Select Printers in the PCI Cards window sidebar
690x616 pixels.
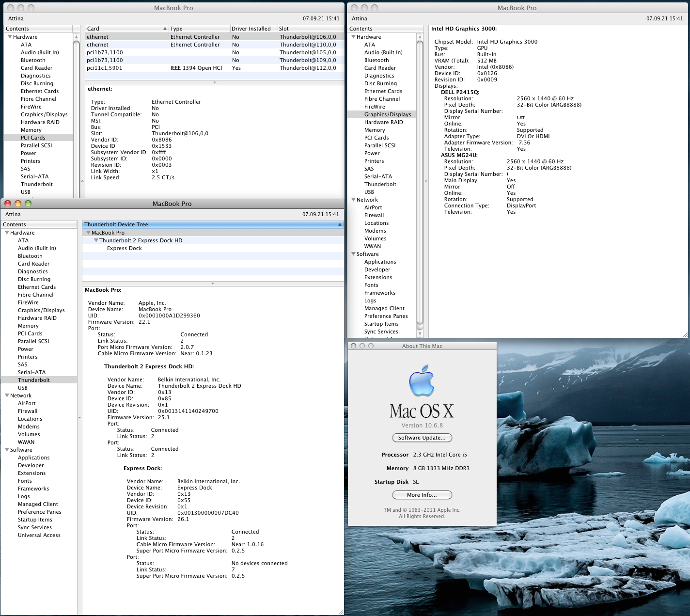(x=31, y=161)
